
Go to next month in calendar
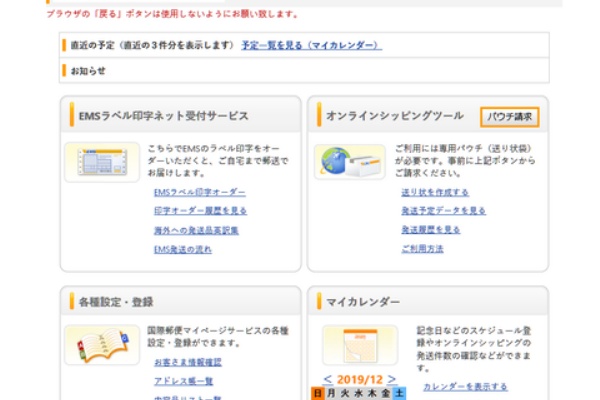pyautogui.click(x=391, y=379)
